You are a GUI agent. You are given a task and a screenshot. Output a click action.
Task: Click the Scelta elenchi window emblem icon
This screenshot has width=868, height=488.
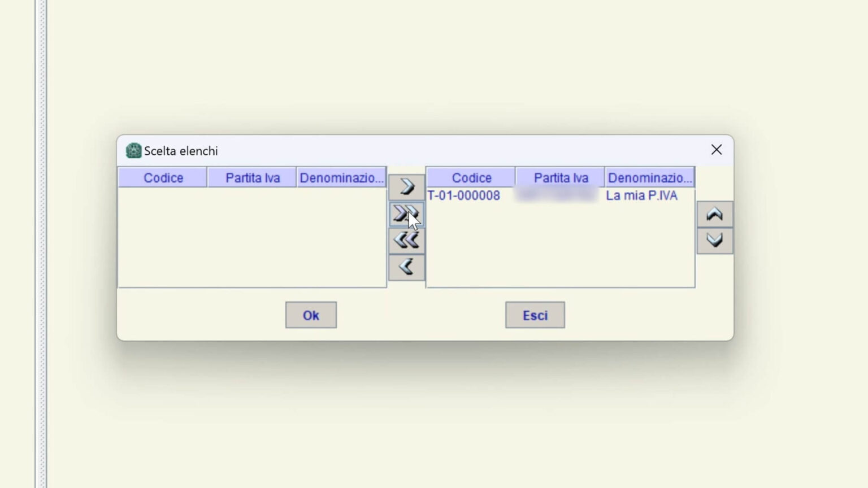point(133,151)
